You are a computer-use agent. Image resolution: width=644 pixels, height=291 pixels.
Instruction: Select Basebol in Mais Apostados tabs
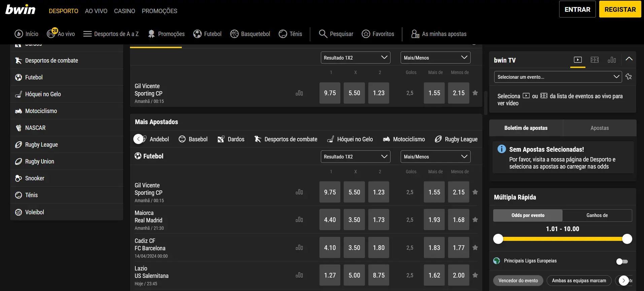[193, 139]
